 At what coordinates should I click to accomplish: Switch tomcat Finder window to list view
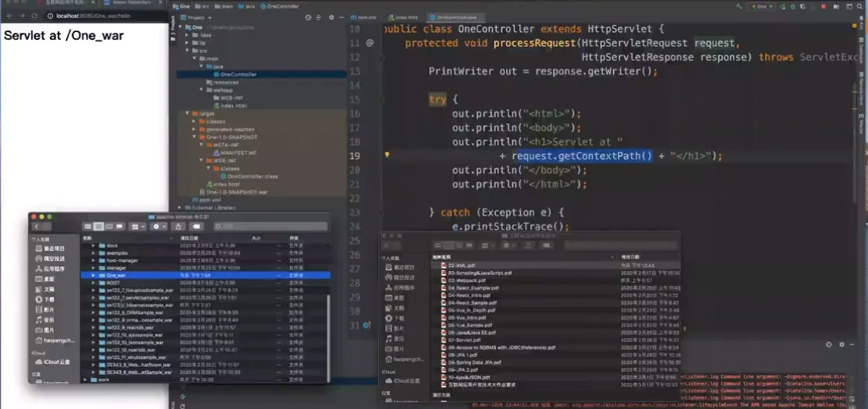point(98,227)
